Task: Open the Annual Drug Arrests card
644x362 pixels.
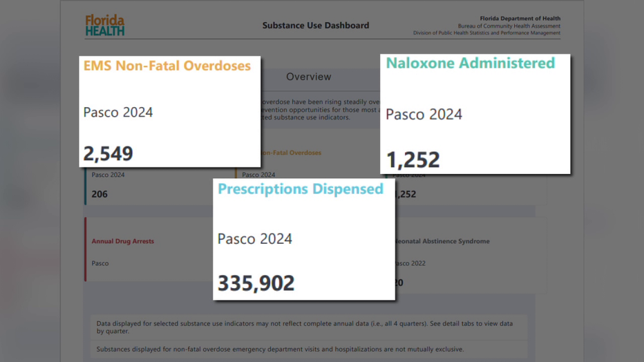Action: pyautogui.click(x=123, y=241)
